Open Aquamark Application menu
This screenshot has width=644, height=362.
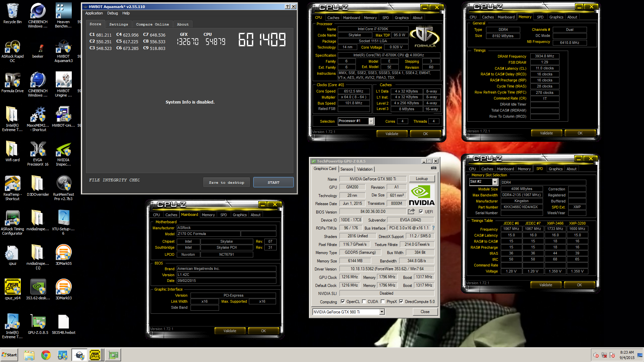(94, 13)
